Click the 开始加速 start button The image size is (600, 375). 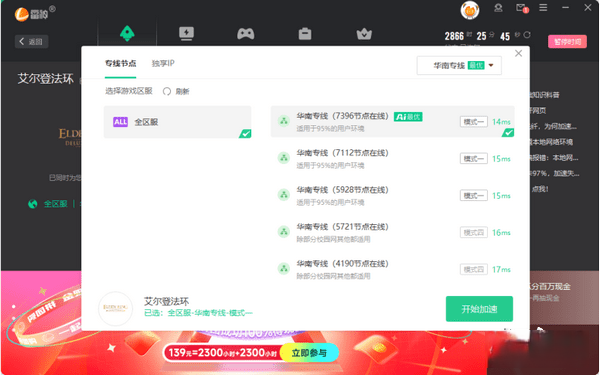479,309
